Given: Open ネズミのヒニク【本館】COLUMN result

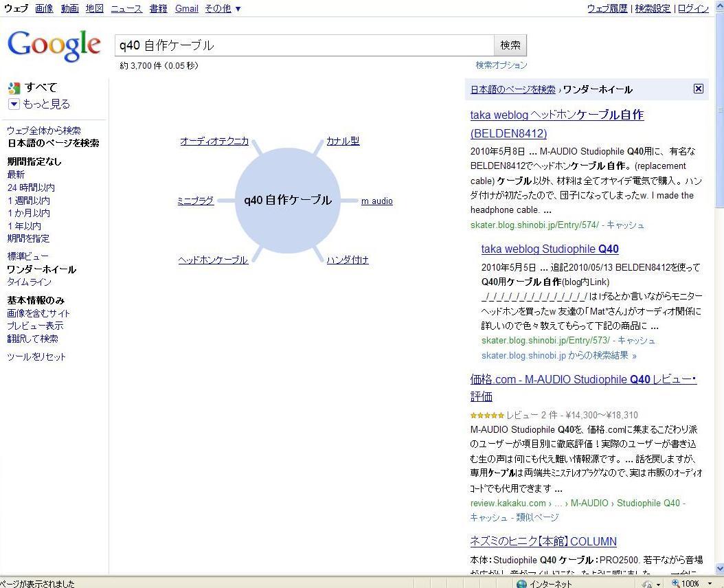Looking at the screenshot, I should point(543,541).
